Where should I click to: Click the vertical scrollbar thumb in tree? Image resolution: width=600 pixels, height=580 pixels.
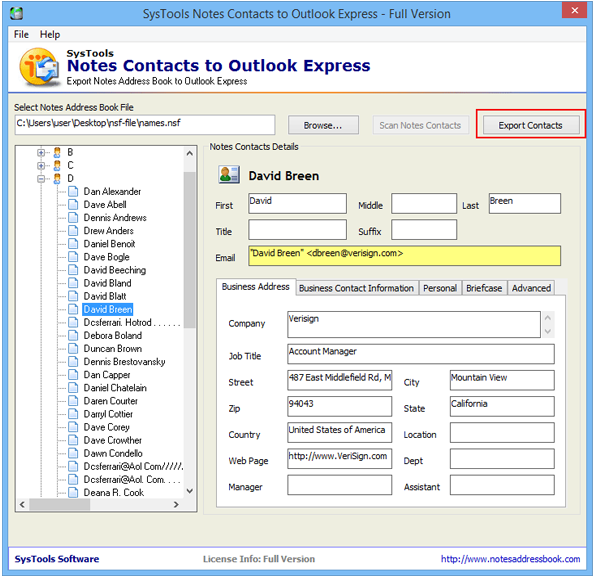point(189,250)
